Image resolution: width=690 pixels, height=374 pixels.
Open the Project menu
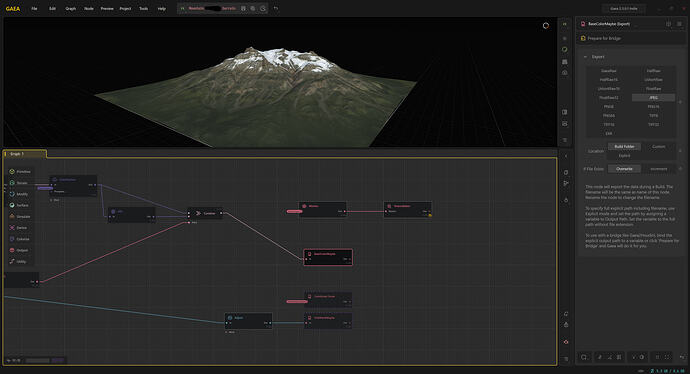125,8
